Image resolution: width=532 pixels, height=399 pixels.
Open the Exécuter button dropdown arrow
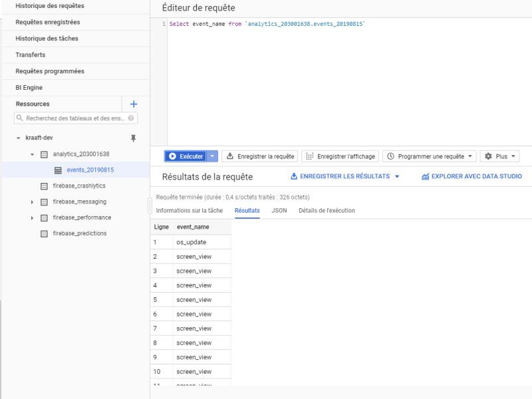[x=213, y=156]
